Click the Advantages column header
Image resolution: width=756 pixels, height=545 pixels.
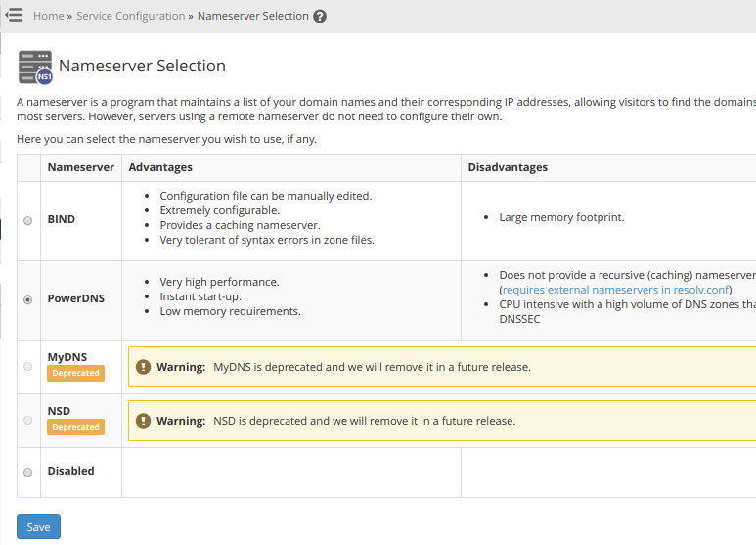tap(160, 167)
